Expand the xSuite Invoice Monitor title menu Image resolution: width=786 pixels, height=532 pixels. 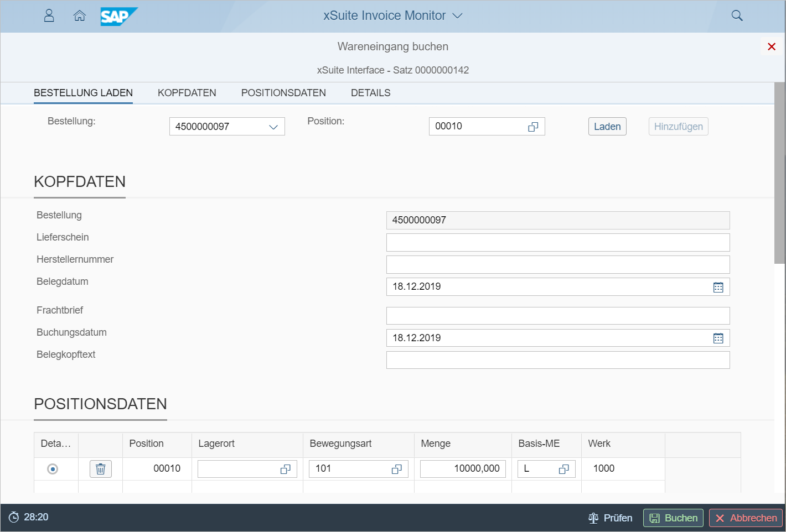[x=457, y=15]
